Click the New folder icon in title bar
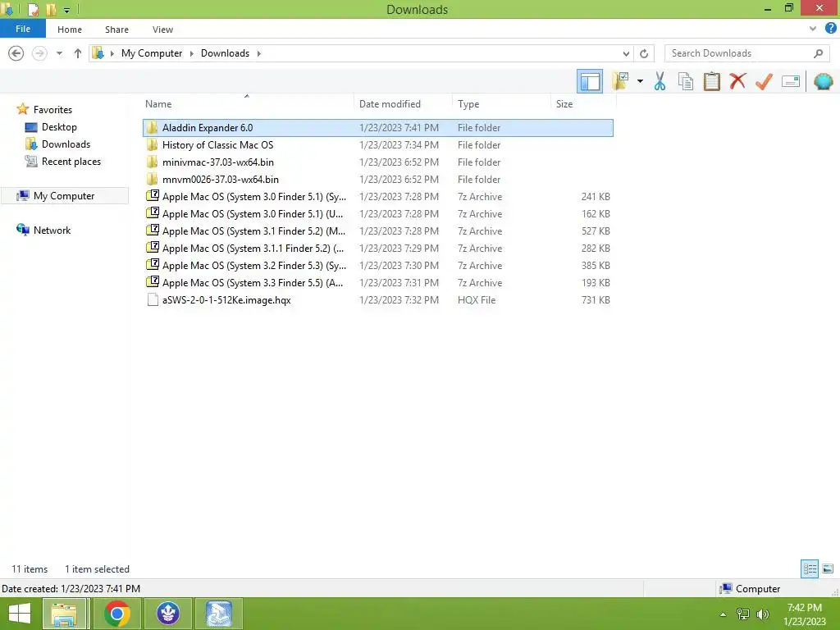Image resolution: width=840 pixels, height=630 pixels. pos(51,9)
